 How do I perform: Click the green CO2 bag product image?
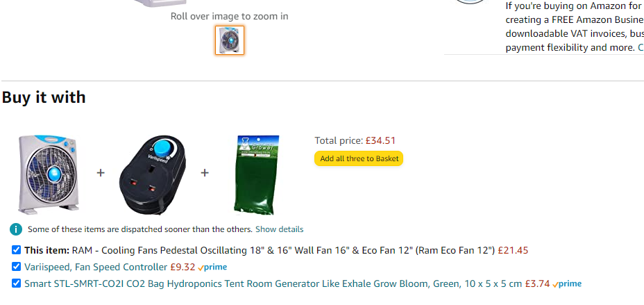256,174
